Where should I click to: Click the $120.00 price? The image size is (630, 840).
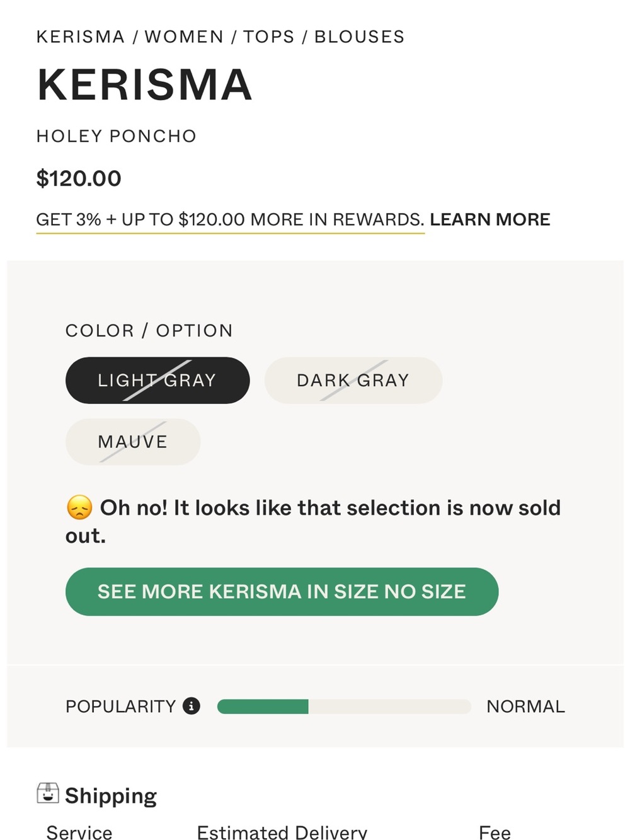(79, 178)
